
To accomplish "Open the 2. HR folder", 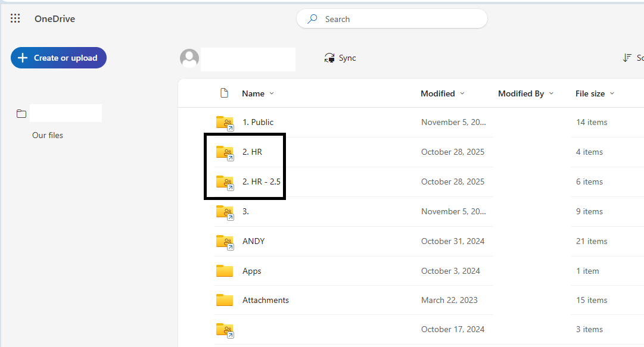I will tap(252, 152).
